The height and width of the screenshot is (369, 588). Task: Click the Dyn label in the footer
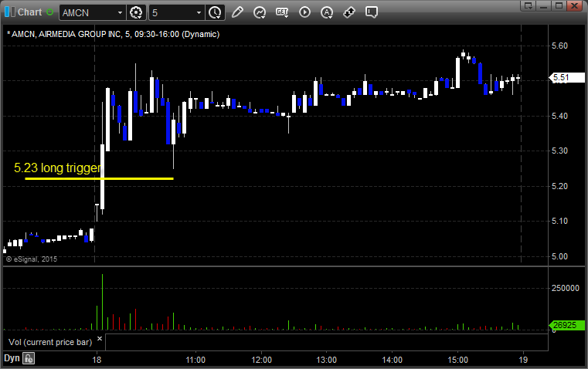12,358
